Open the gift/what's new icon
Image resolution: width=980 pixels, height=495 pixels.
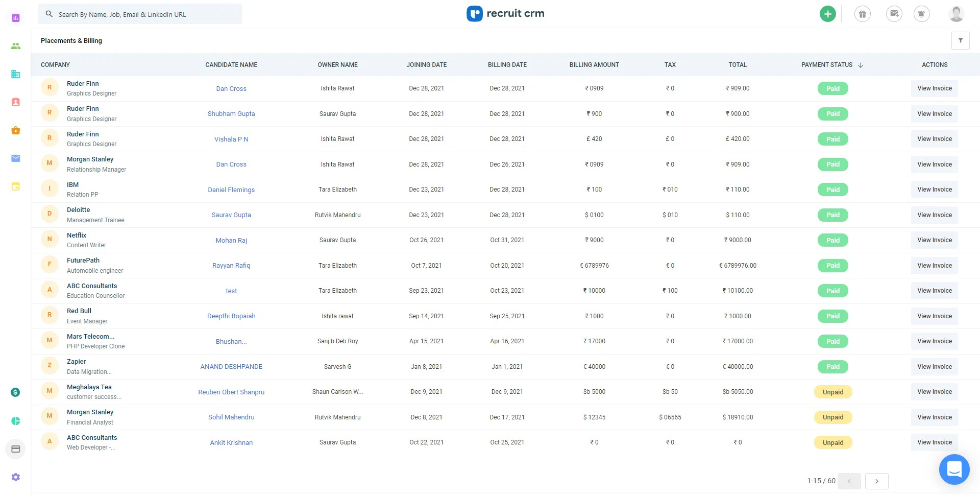pyautogui.click(x=863, y=14)
